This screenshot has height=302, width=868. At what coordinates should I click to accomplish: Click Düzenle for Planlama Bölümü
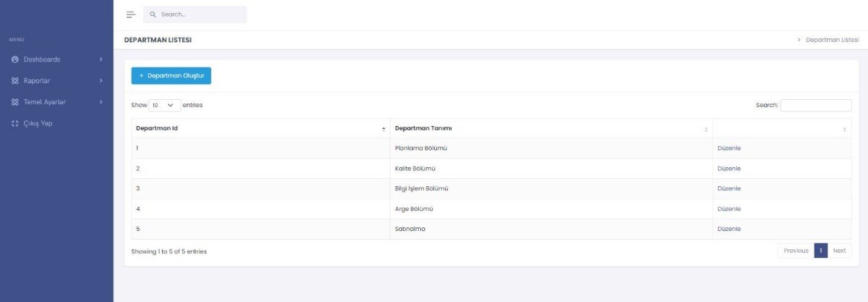(x=728, y=148)
